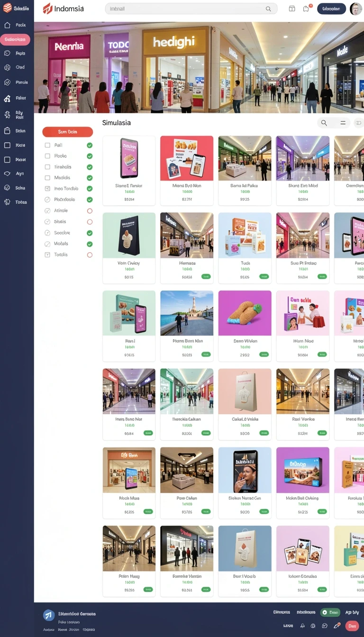This screenshot has height=637, width=364.
Task: Open the mall hero banner image
Action: [199, 67]
